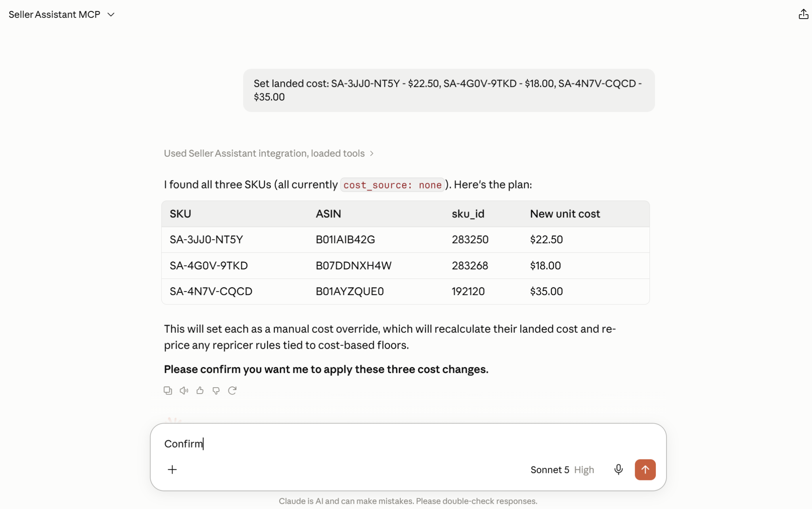Start voice input with the microphone icon

pyautogui.click(x=618, y=469)
